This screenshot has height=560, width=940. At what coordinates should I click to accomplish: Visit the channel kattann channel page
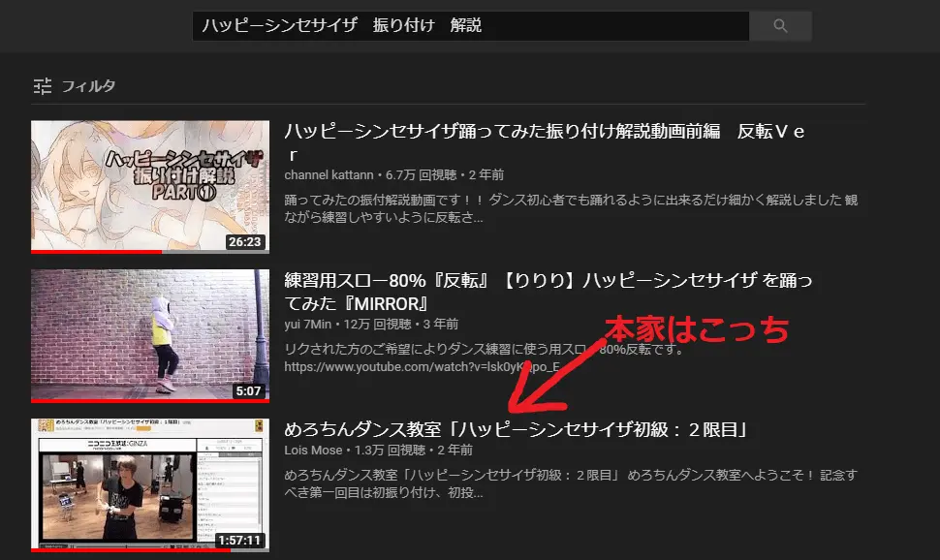[x=329, y=175]
